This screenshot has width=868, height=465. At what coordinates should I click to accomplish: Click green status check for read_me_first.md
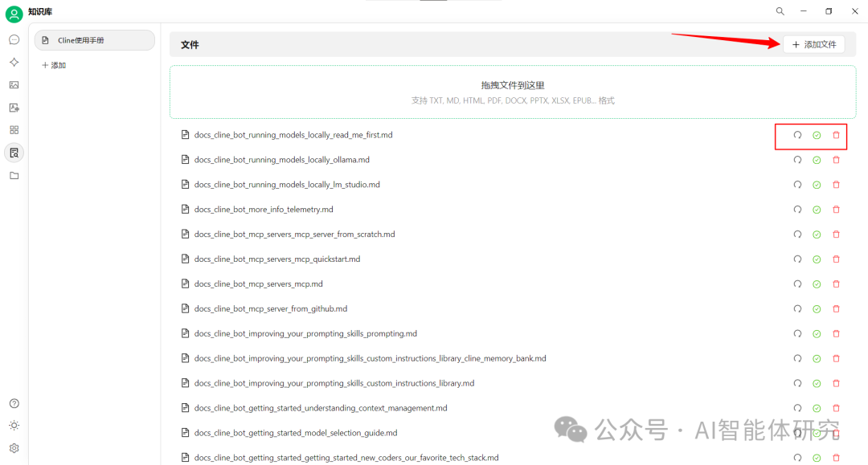[817, 136]
